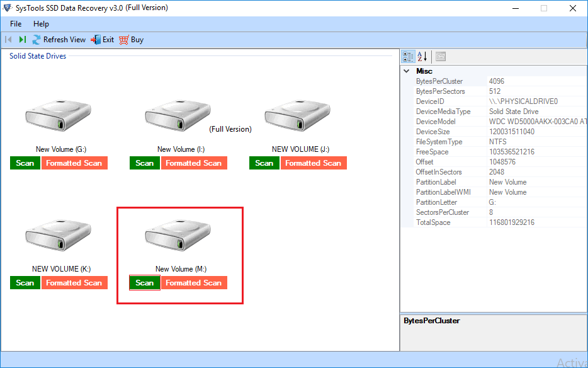The width and height of the screenshot is (588, 368).
Task: Click the 103536521216 free space value
Action: [511, 152]
